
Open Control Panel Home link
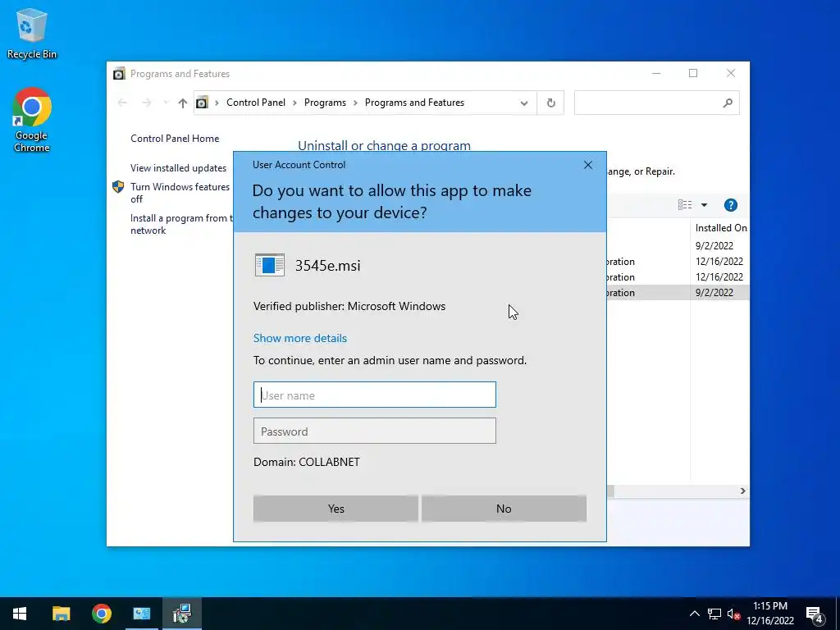(x=175, y=138)
